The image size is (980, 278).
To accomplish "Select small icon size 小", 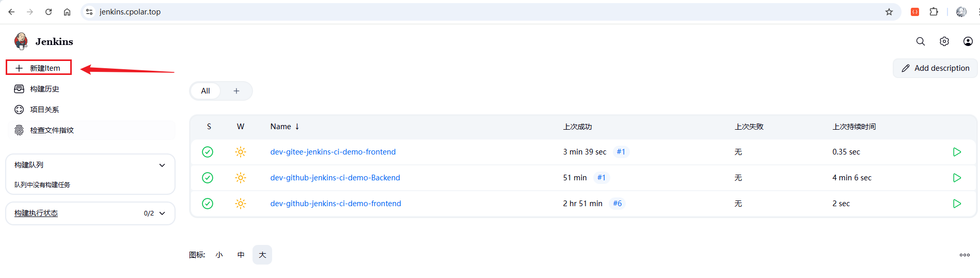I will pos(219,255).
